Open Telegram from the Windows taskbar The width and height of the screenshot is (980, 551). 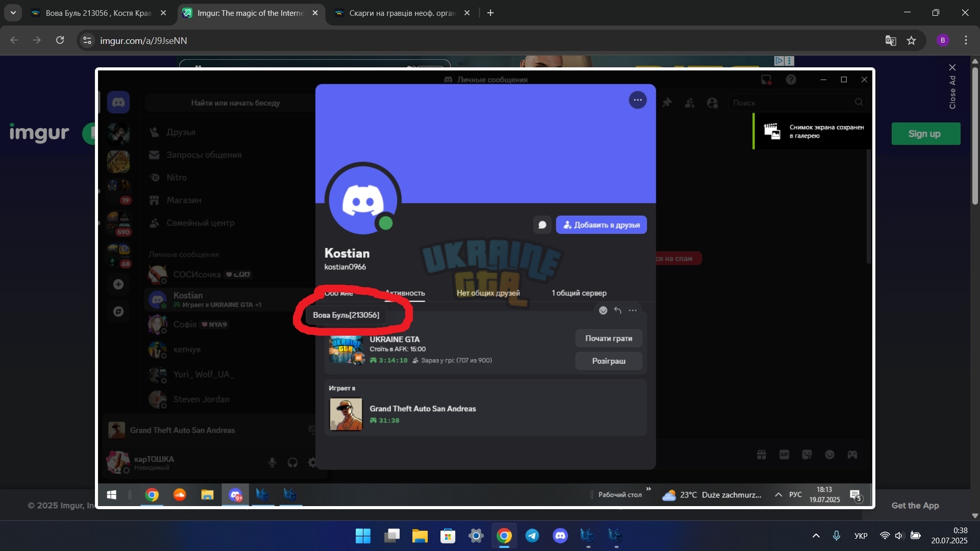pos(532,536)
